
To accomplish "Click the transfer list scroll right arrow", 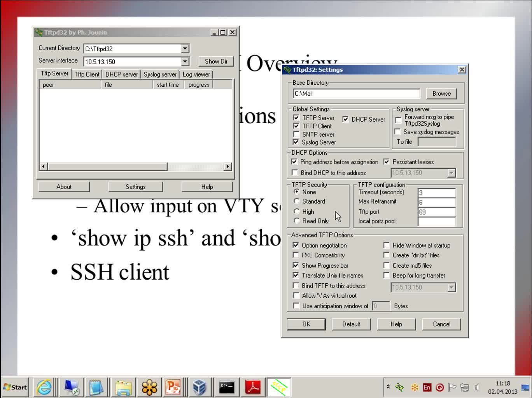I will (x=227, y=166).
